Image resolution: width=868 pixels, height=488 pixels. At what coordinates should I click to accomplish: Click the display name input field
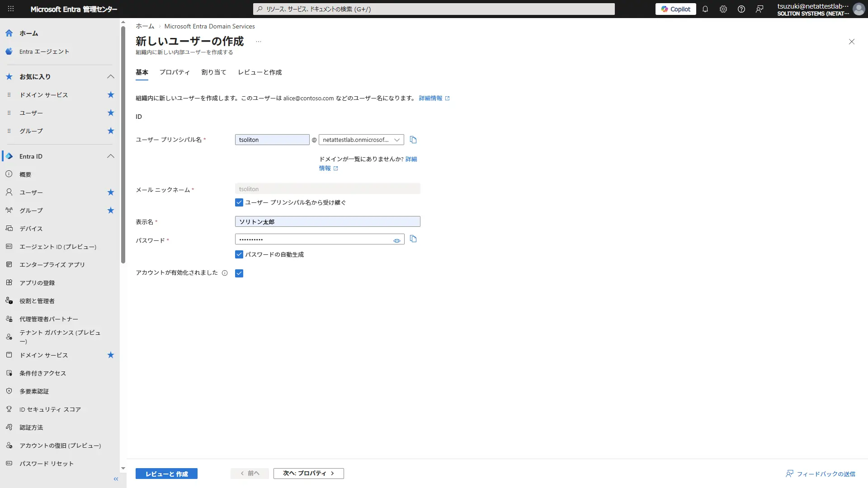(327, 221)
